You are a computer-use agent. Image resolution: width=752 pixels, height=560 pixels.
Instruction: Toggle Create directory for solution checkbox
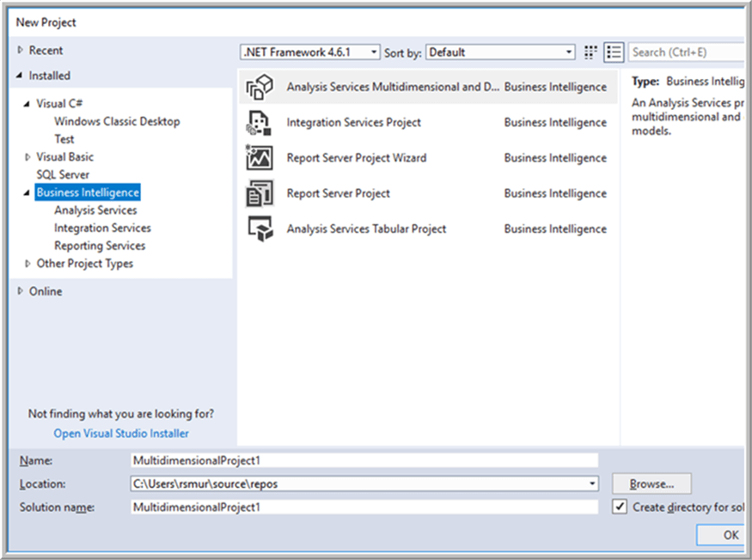pos(620,506)
